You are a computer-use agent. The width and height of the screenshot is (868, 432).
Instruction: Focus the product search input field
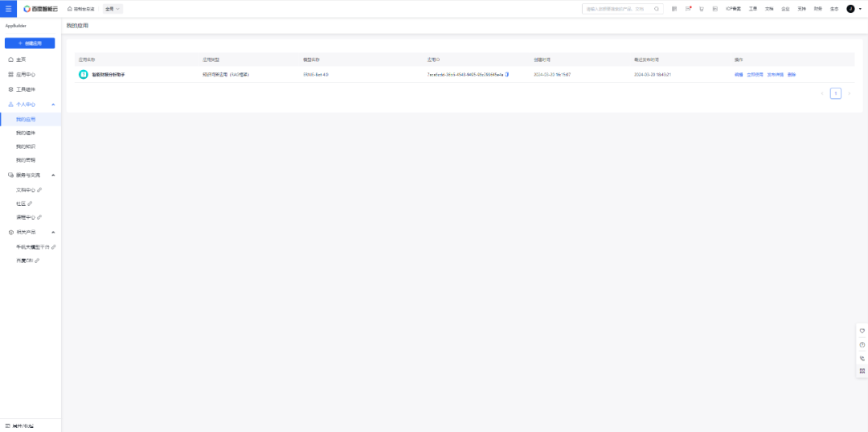click(618, 9)
